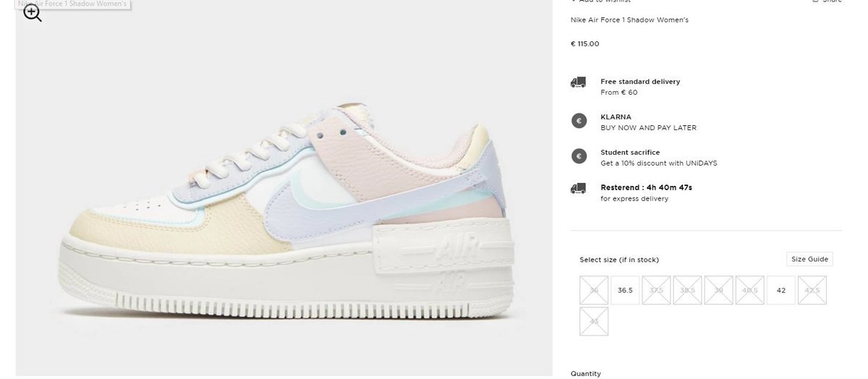
Task: Select the crossed-out size 36
Action: click(594, 290)
